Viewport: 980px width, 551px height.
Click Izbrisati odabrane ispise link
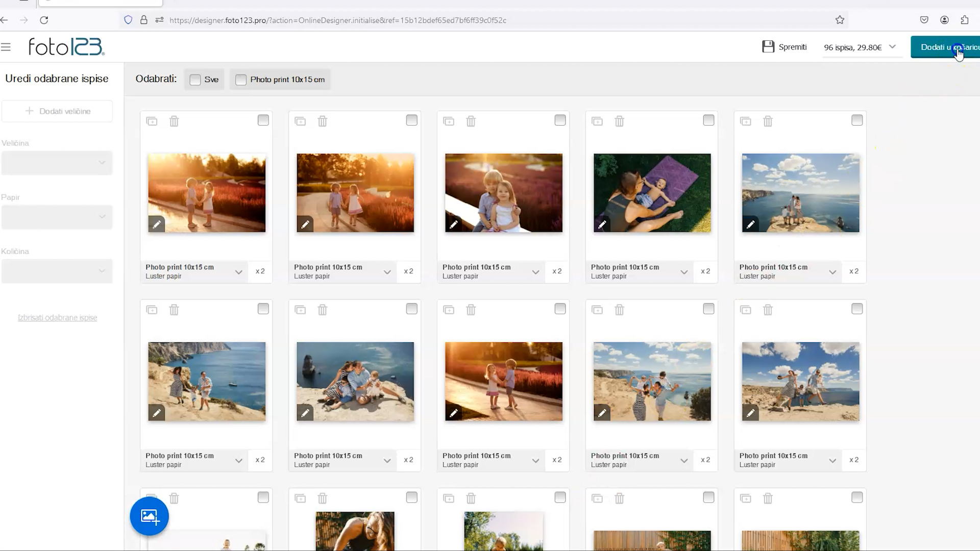click(x=57, y=318)
